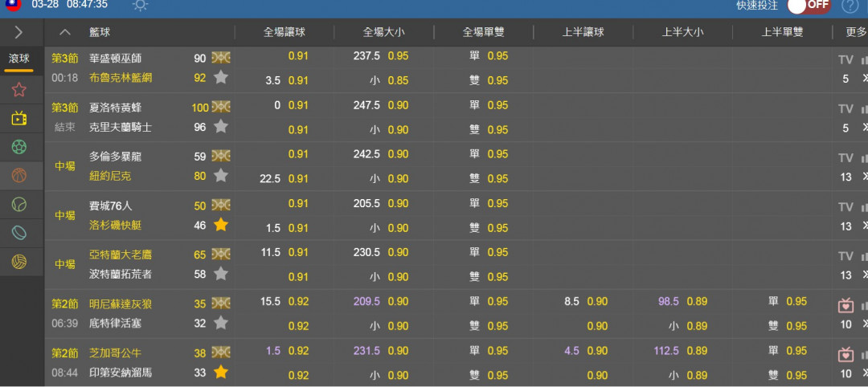Open the 更多 column header

click(856, 33)
